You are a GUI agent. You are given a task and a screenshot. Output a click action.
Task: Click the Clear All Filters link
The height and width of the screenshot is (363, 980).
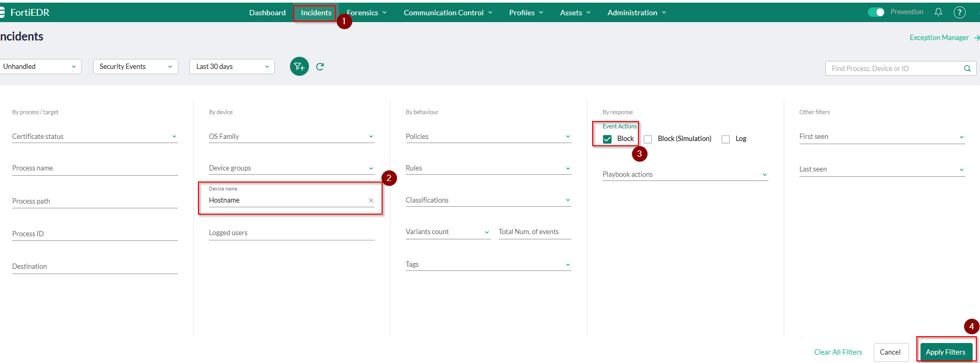coord(838,352)
